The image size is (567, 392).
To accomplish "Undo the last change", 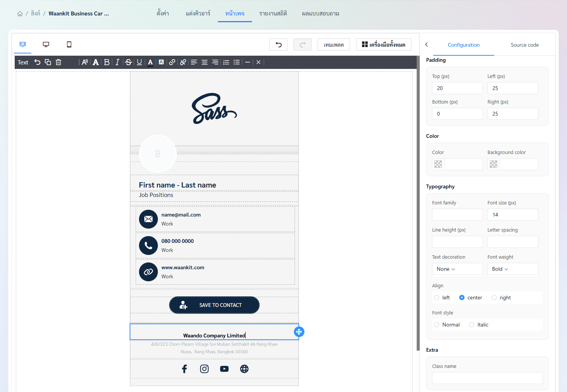I will 278,44.
